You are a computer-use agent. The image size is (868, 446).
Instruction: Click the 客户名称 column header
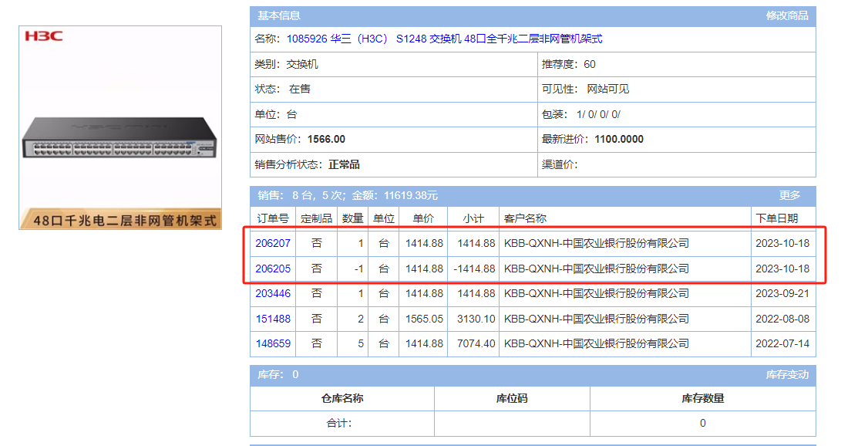625,218
